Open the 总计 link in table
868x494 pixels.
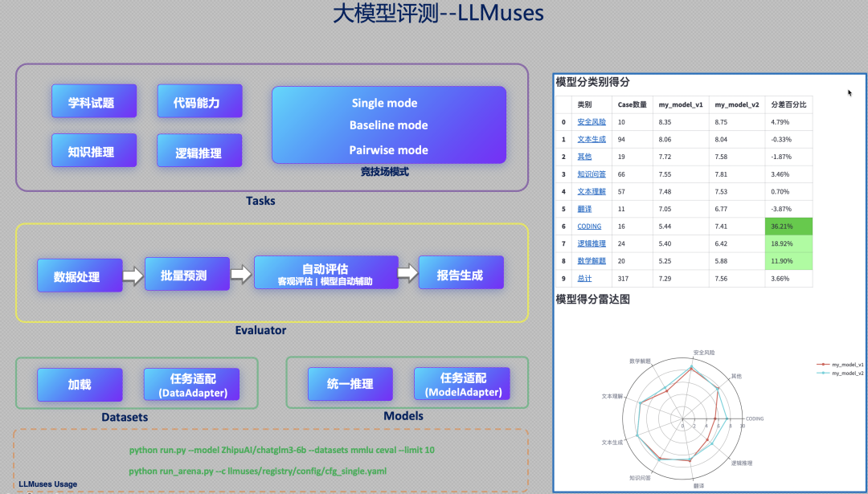[584, 279]
